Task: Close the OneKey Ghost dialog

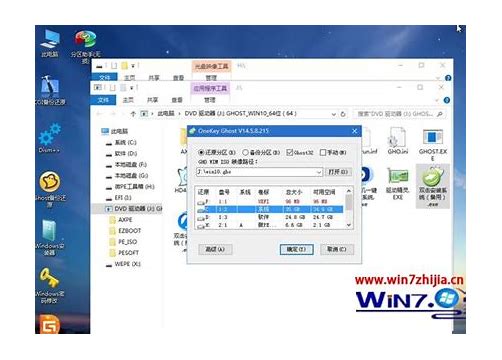Action: [x=355, y=131]
